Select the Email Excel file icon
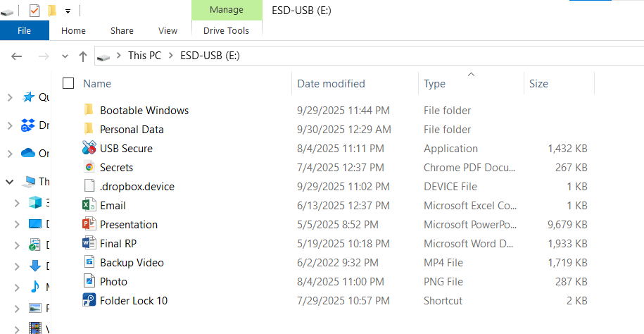This screenshot has height=334, width=644. pyautogui.click(x=89, y=205)
